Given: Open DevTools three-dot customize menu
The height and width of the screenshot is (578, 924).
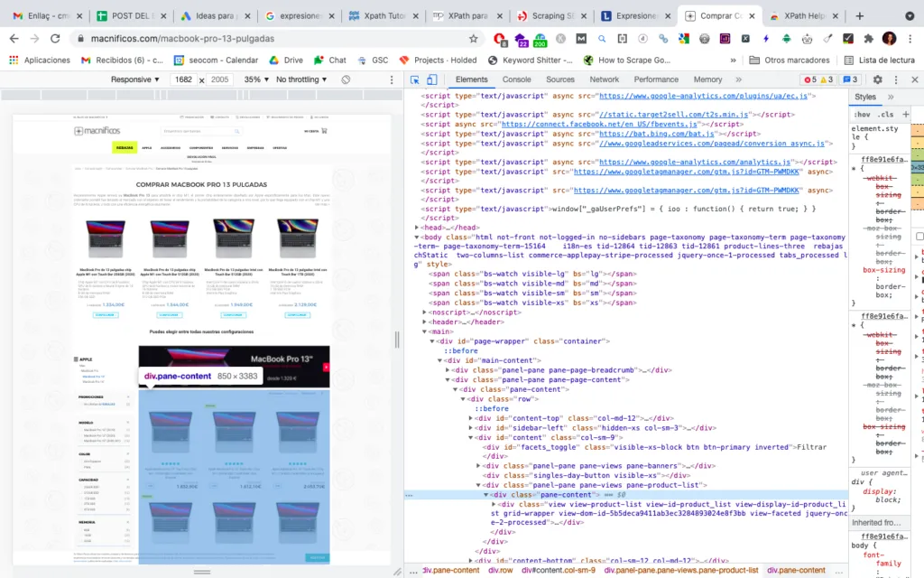Looking at the screenshot, I should pyautogui.click(x=896, y=79).
